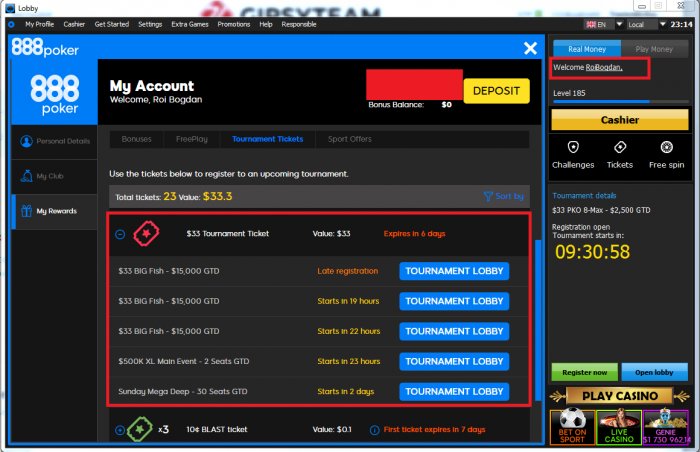
Task: Click the Tournament details link
Action: click(584, 196)
